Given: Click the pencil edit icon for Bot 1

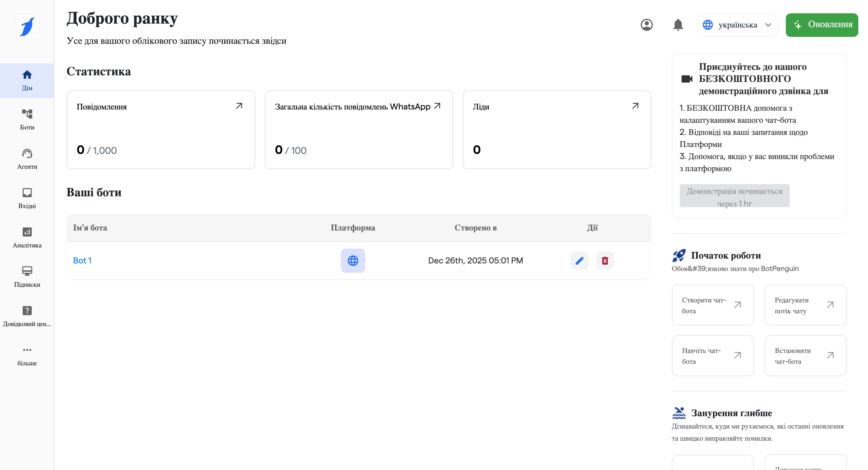Looking at the screenshot, I should [x=579, y=260].
